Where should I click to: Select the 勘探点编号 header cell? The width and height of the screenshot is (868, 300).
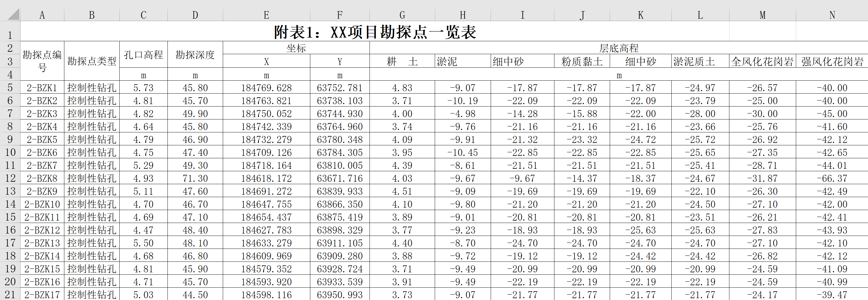[42, 61]
